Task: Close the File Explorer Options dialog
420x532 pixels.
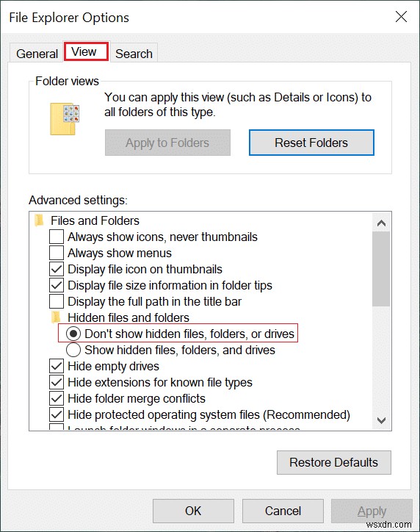Action: 401,16
